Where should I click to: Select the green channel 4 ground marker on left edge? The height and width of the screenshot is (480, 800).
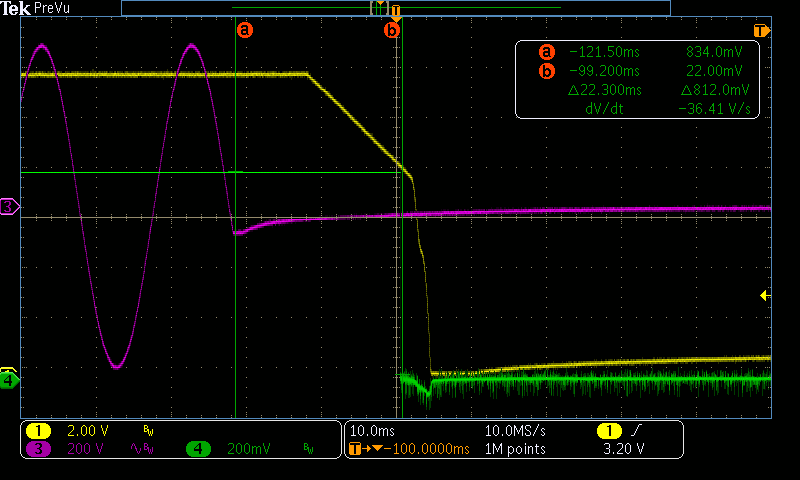[x=9, y=380]
